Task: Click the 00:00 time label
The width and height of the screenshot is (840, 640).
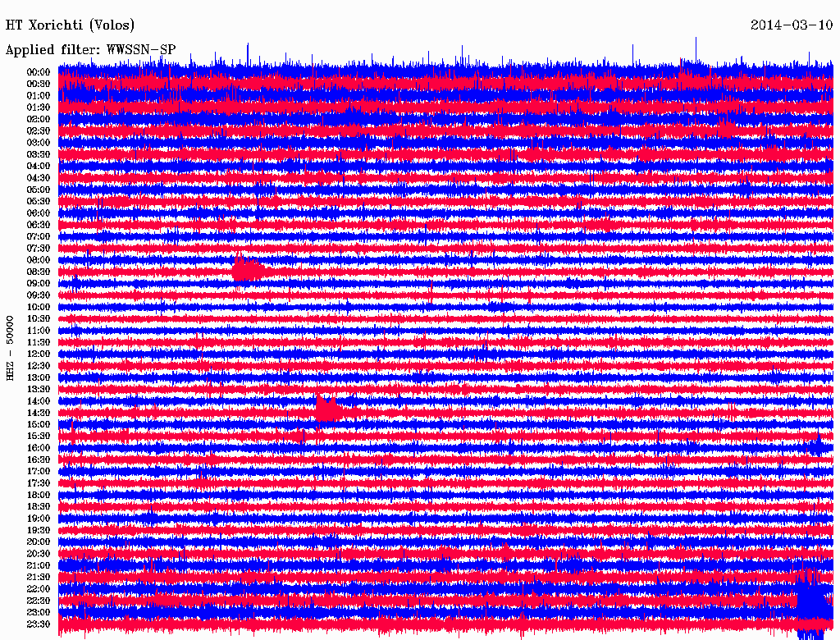Action: coord(39,72)
